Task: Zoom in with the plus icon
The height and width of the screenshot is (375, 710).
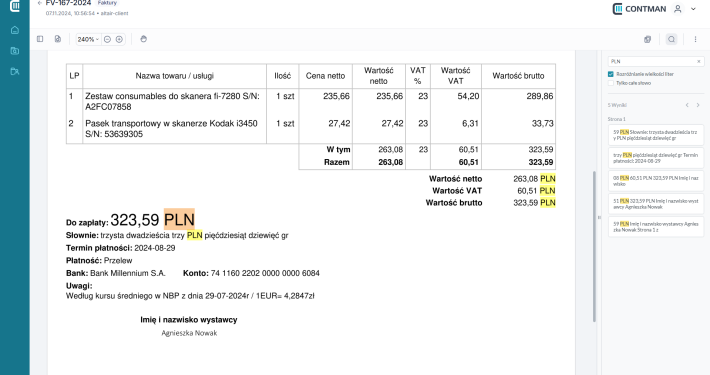Action: click(119, 39)
